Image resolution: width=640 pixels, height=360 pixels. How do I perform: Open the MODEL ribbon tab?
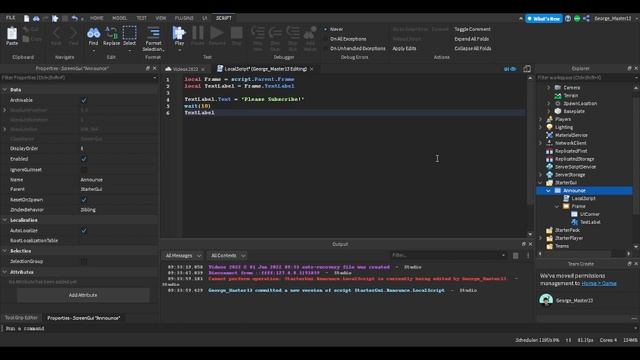point(120,18)
